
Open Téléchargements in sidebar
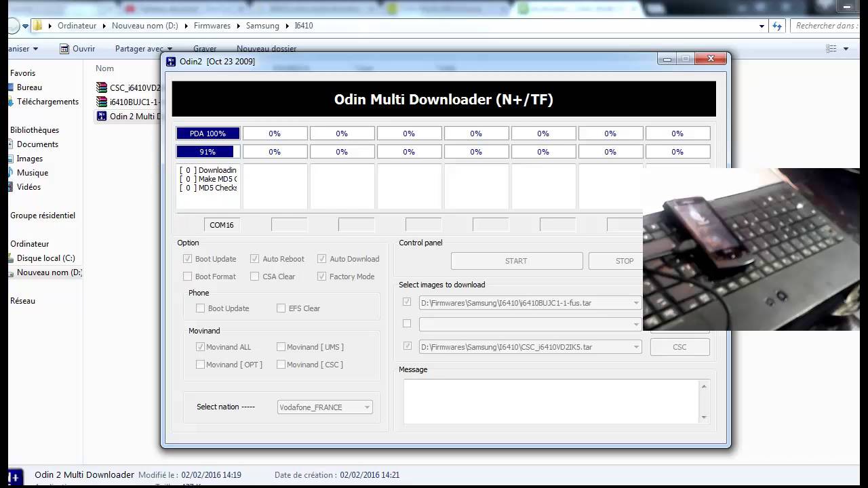tap(47, 102)
